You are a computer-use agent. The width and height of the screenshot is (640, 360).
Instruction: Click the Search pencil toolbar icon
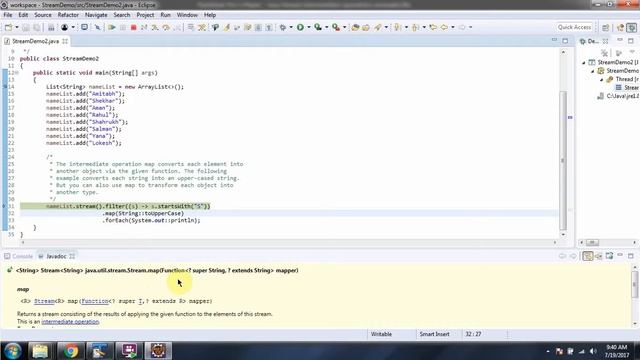[x=378, y=27]
